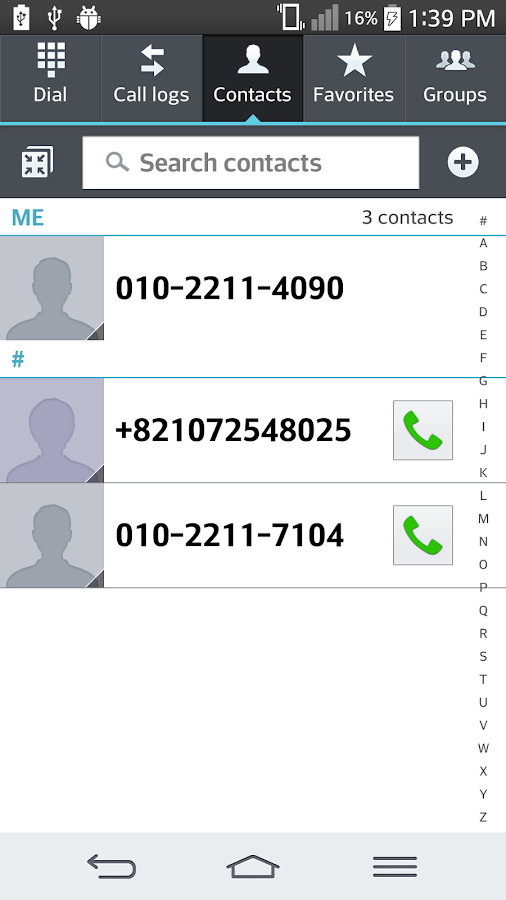
Task: Call 010-2211-7104 using green phone icon
Action: 423,535
